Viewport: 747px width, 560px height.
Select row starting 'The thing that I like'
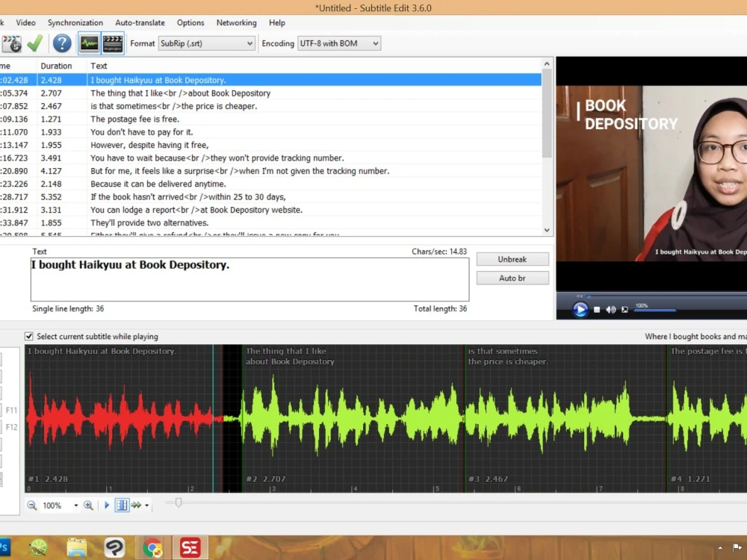[270, 93]
